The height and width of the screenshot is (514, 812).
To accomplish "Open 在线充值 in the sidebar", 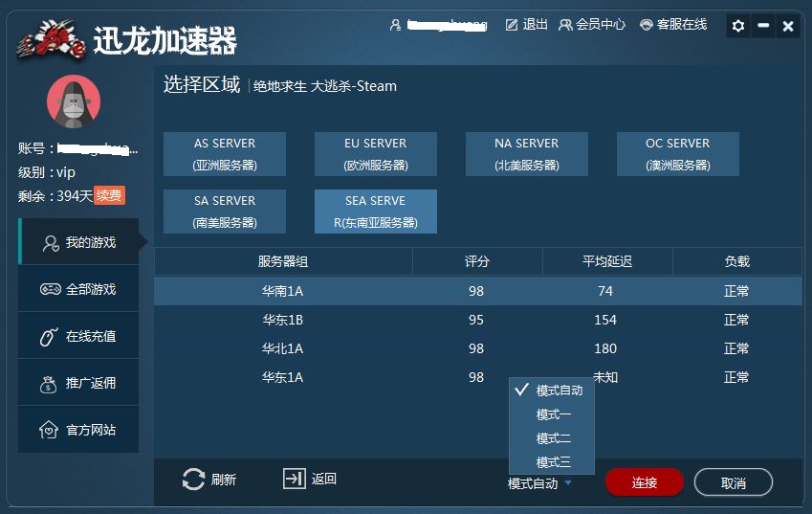I will pos(78,336).
